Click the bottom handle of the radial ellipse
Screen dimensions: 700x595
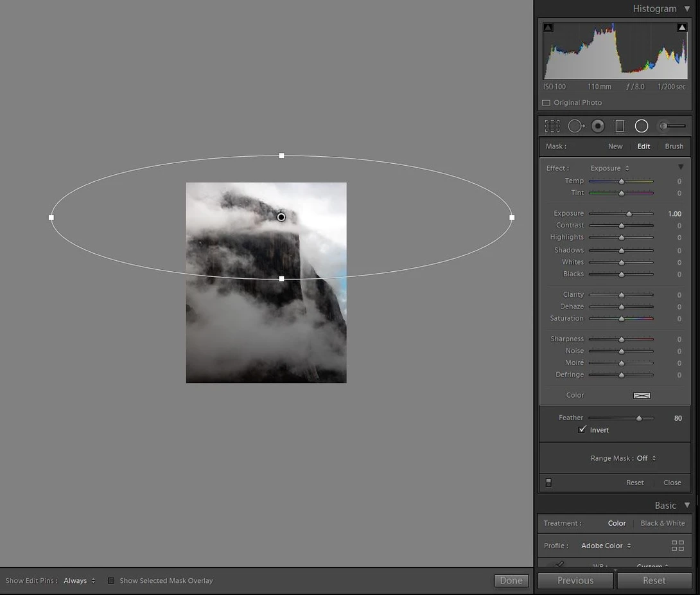point(282,279)
